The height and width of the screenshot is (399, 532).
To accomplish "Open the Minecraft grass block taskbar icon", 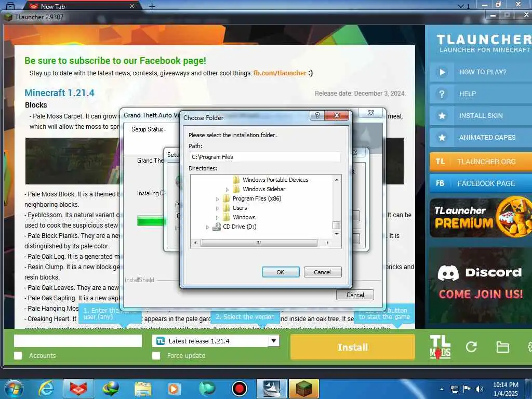I will 303,389.
